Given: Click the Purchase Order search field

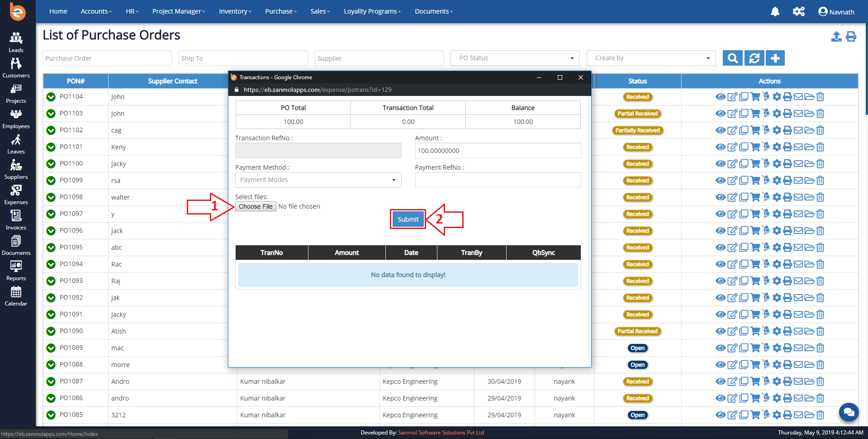Looking at the screenshot, I should click(107, 58).
